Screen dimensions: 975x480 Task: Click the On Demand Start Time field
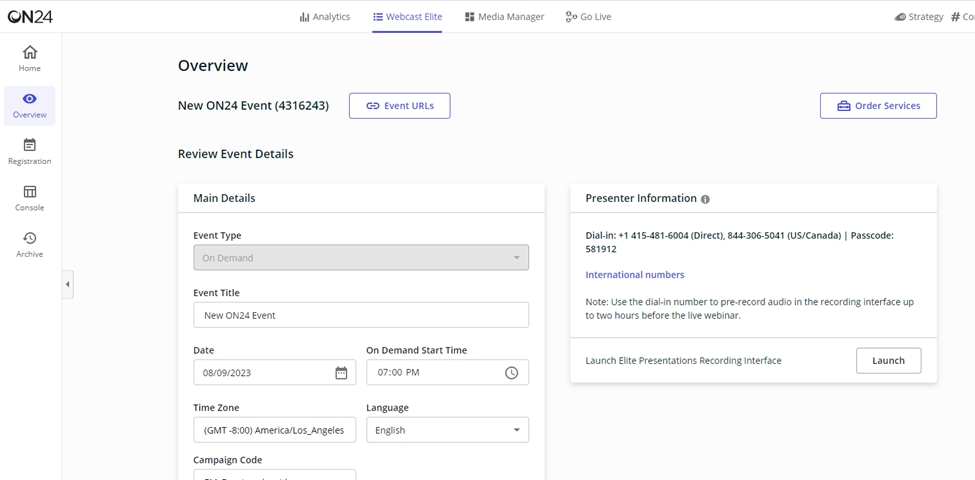(448, 372)
